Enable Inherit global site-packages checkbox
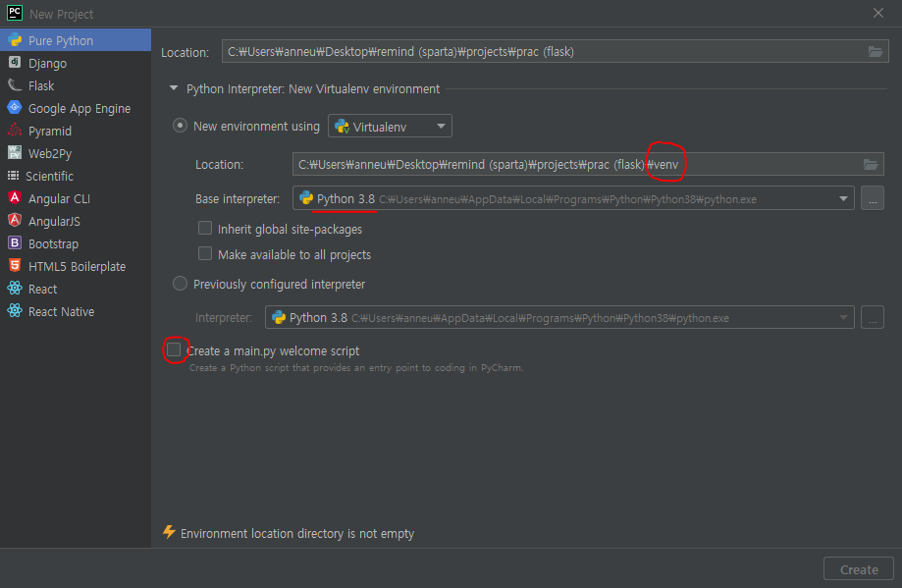The height and width of the screenshot is (588, 902). (x=205, y=229)
